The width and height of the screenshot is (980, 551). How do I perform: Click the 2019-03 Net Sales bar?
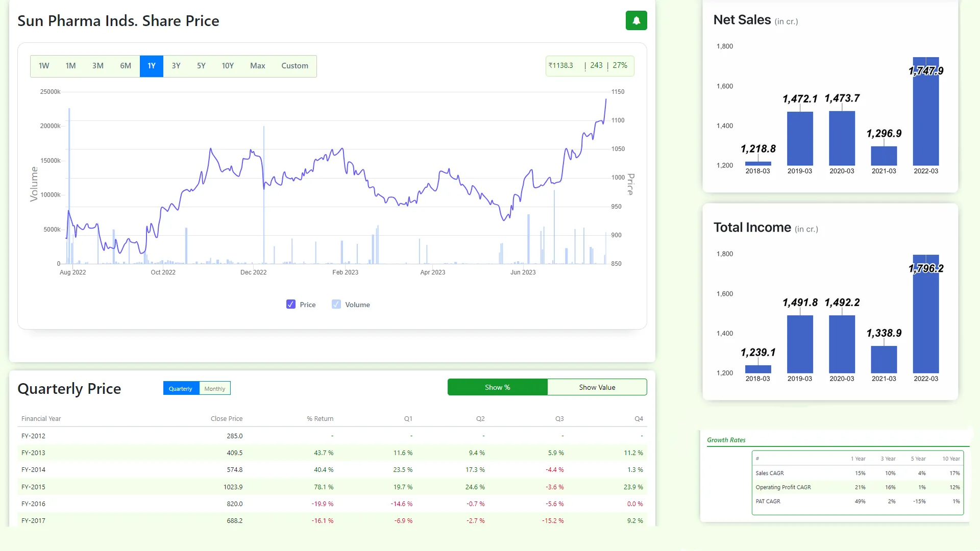pyautogui.click(x=800, y=138)
